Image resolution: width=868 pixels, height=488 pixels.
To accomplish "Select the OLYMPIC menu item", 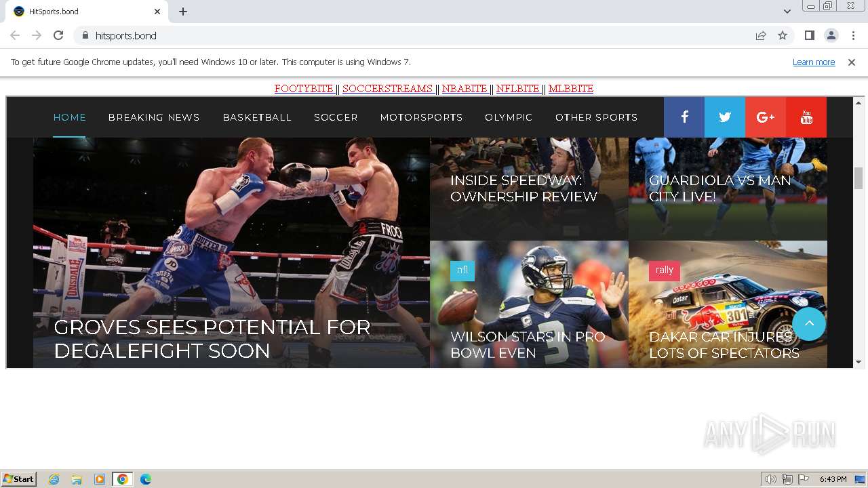I will (x=509, y=117).
